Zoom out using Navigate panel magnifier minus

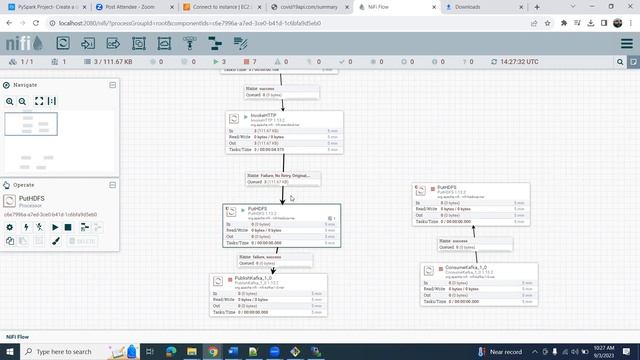tap(22, 101)
